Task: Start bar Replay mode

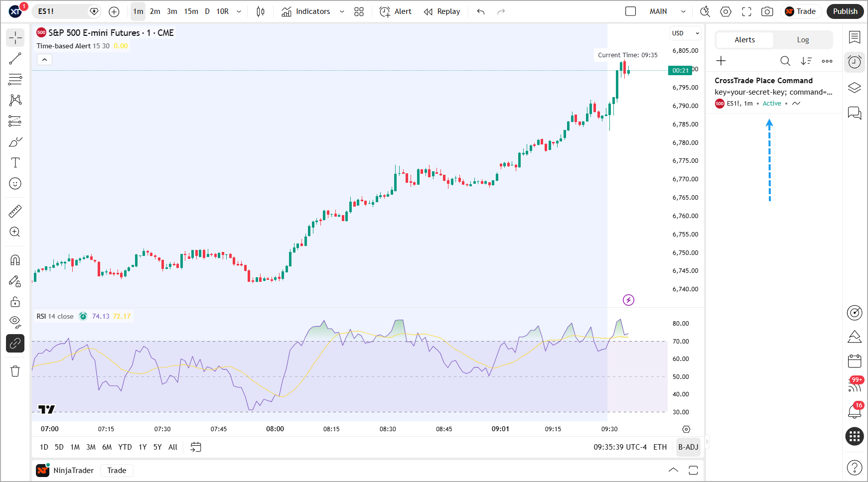Action: 442,11
